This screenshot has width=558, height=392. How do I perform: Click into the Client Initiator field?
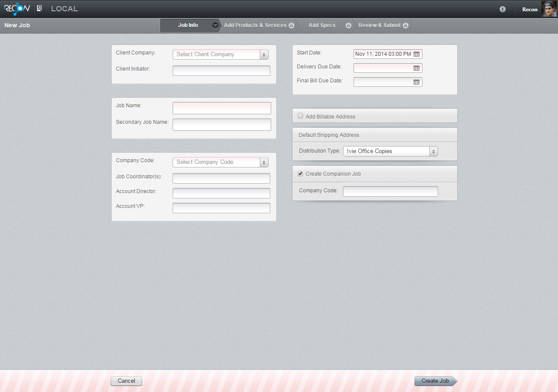click(x=221, y=71)
